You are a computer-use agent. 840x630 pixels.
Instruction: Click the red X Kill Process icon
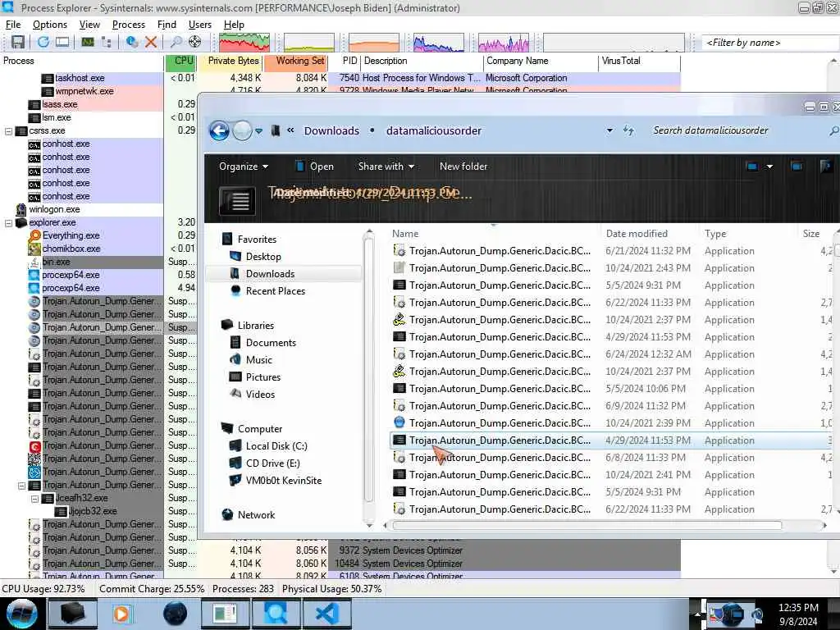(x=151, y=42)
